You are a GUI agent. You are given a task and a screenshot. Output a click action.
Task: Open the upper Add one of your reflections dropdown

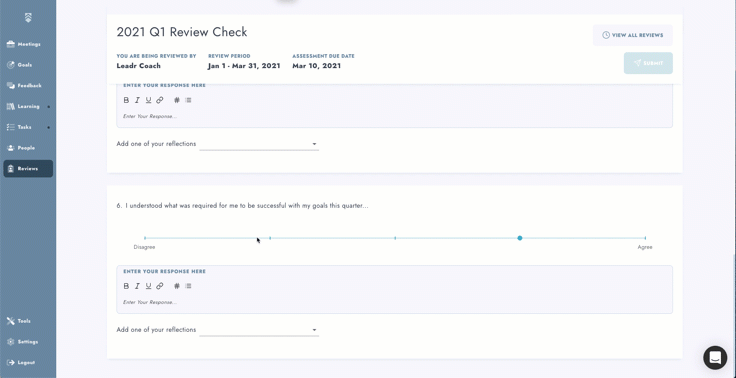tap(259, 144)
